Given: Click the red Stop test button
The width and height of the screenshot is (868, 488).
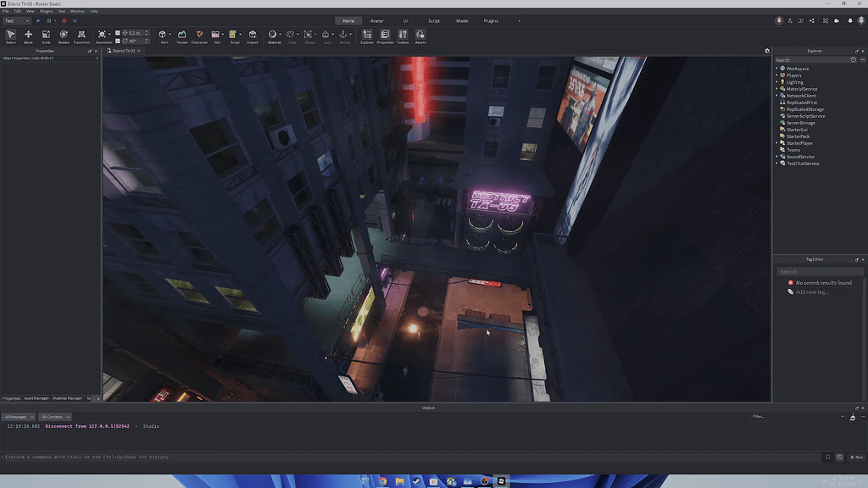Looking at the screenshot, I should pos(64,21).
